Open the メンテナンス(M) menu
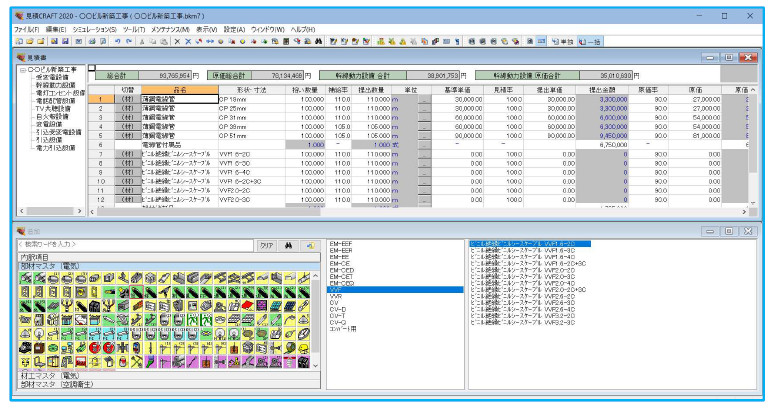The height and width of the screenshot is (418, 774). click(x=170, y=30)
